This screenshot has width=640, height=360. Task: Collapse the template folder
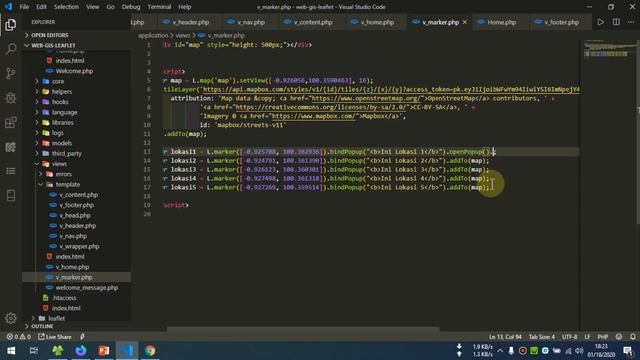tap(77, 184)
